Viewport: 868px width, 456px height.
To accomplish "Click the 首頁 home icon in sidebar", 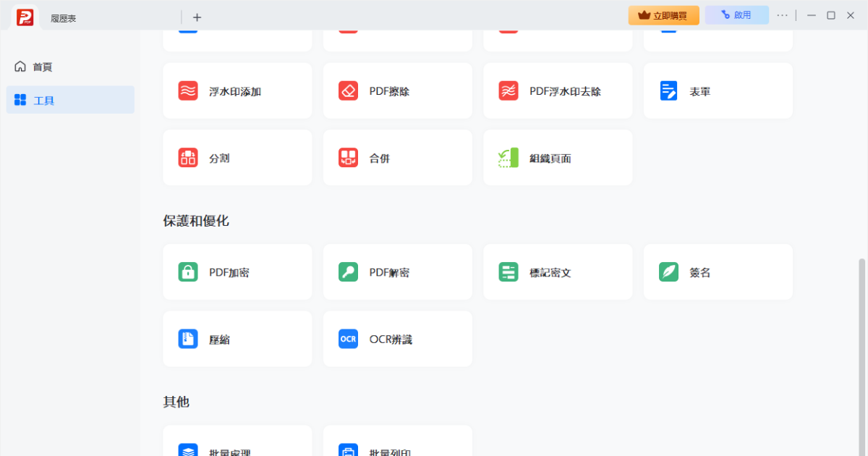I will pyautogui.click(x=20, y=67).
